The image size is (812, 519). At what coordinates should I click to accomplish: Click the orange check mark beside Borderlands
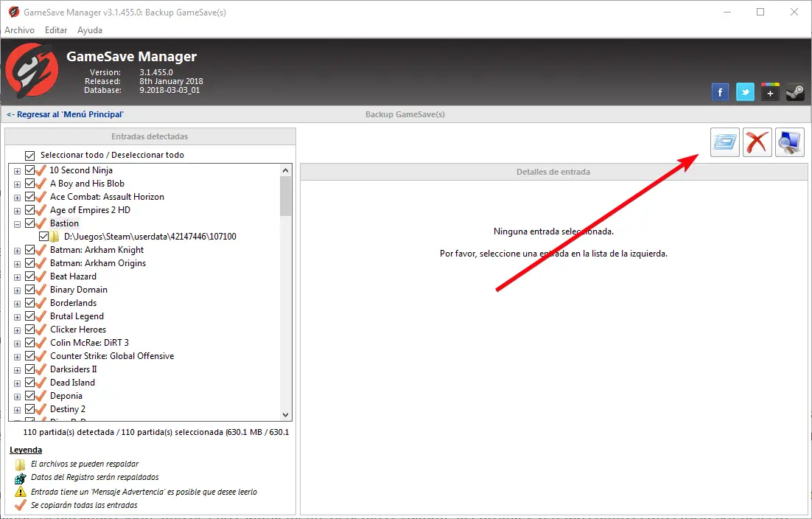coord(41,303)
